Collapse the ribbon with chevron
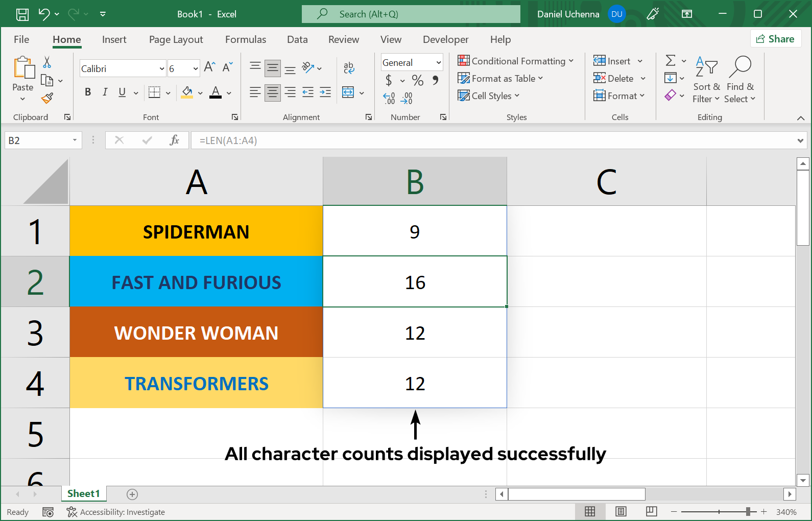The width and height of the screenshot is (812, 521). pos(801,118)
